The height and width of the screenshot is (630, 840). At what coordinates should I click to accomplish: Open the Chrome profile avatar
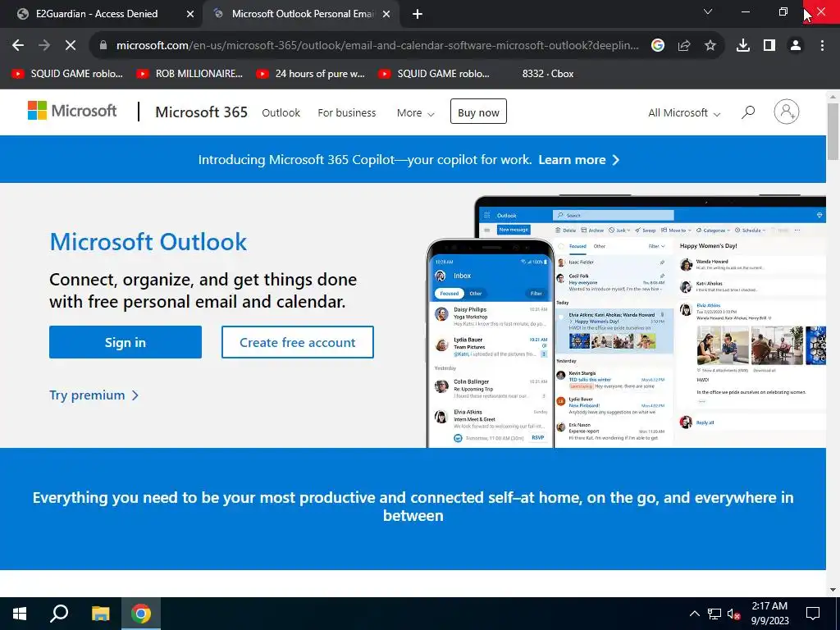[x=796, y=46]
